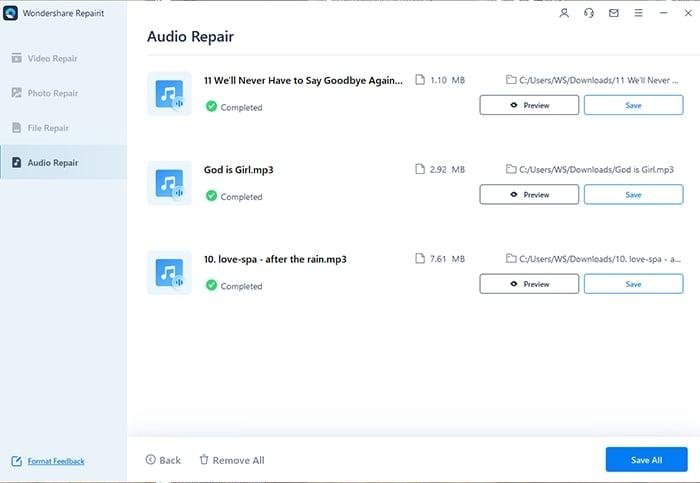Click Remove All files
This screenshot has height=483, width=700.
click(232, 460)
